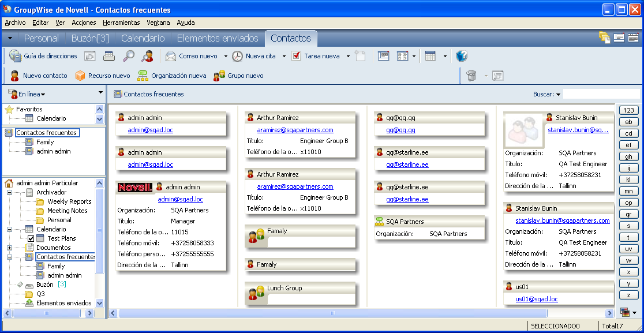Click the blank new note icon
The image size is (644, 333).
[x=360, y=56]
